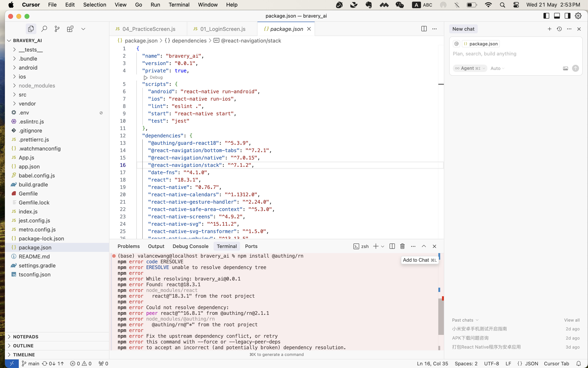
Task: Open the Source Control view icon
Action: pyautogui.click(x=57, y=29)
